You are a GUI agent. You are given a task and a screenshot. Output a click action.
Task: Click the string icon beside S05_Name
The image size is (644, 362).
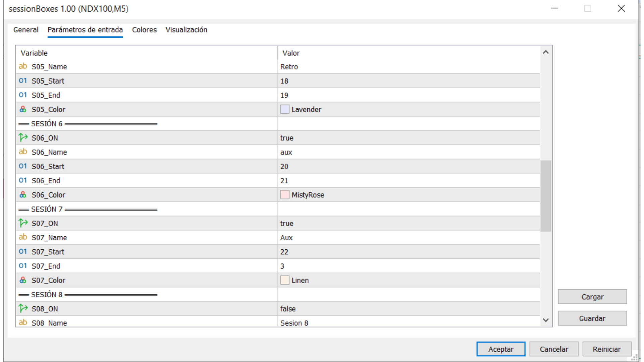coord(23,66)
